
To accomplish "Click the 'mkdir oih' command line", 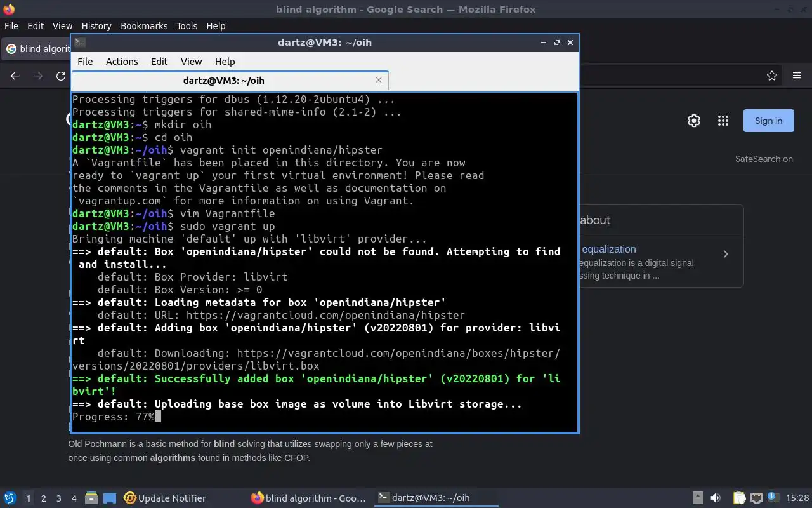I will pyautogui.click(x=142, y=124).
